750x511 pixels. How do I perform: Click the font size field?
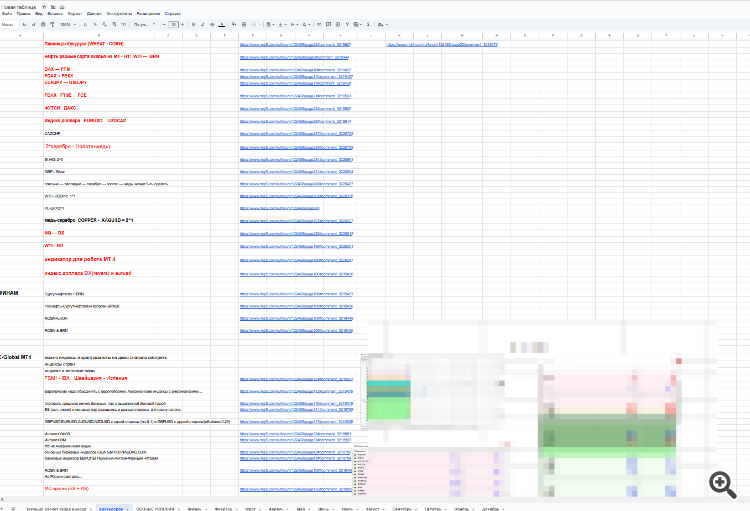pyautogui.click(x=174, y=24)
